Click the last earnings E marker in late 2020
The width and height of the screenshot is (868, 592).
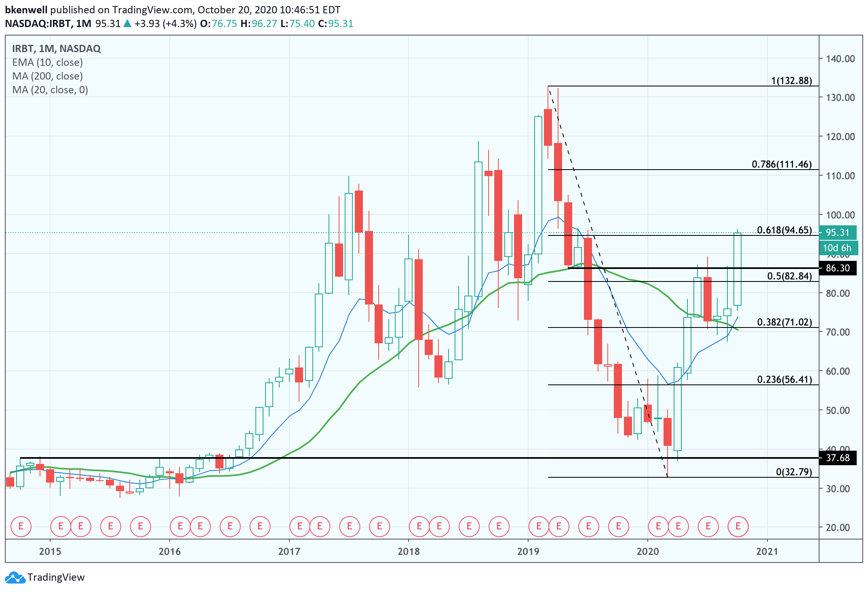(x=738, y=526)
